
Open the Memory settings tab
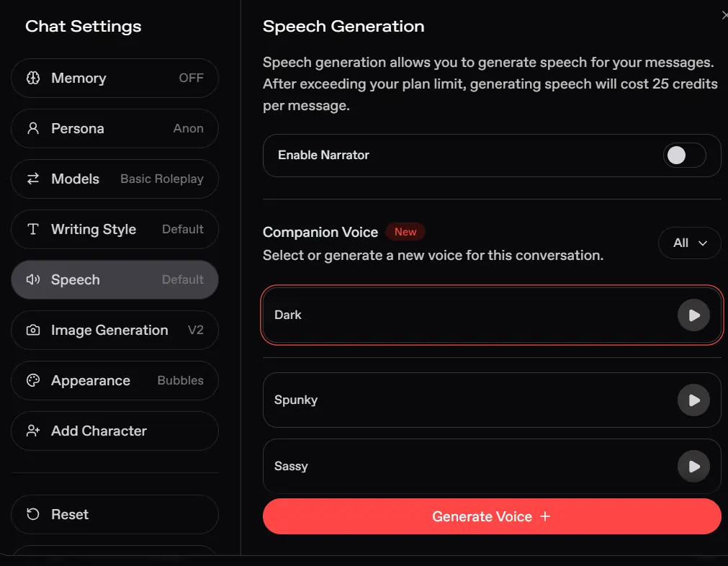click(x=114, y=78)
